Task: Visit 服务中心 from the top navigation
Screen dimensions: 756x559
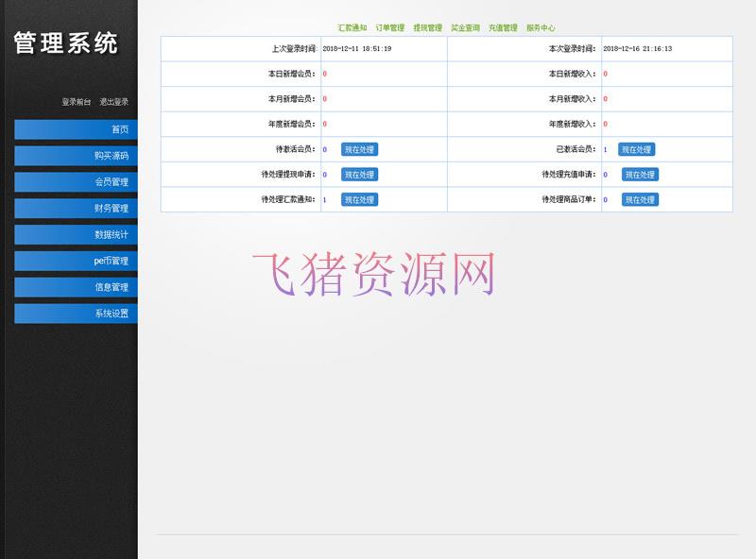Action: tap(541, 28)
